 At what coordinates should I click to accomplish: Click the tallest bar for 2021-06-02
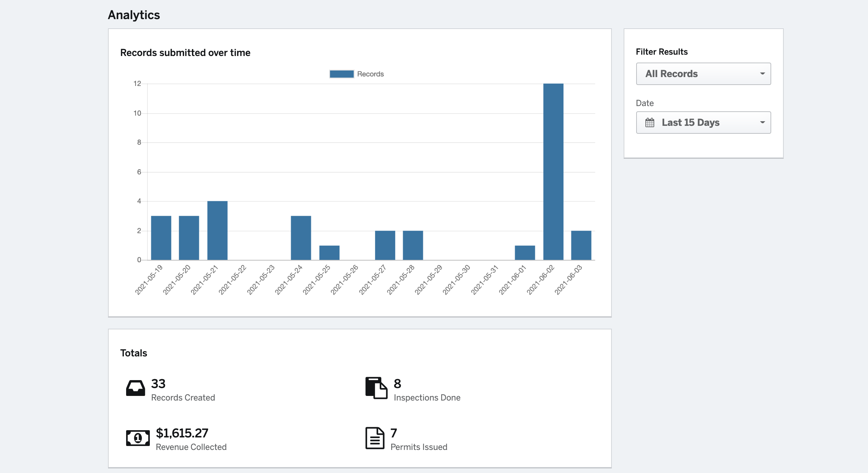pyautogui.click(x=553, y=169)
